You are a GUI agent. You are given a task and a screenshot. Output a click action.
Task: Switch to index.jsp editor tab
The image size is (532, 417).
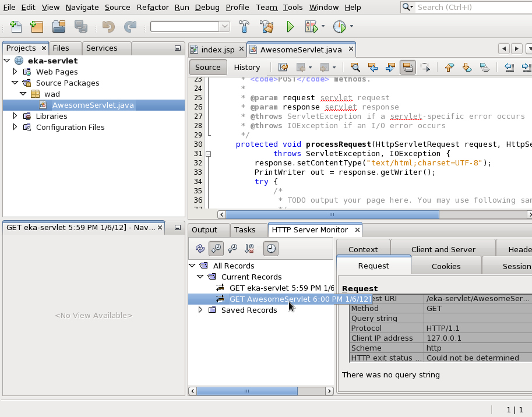218,50
